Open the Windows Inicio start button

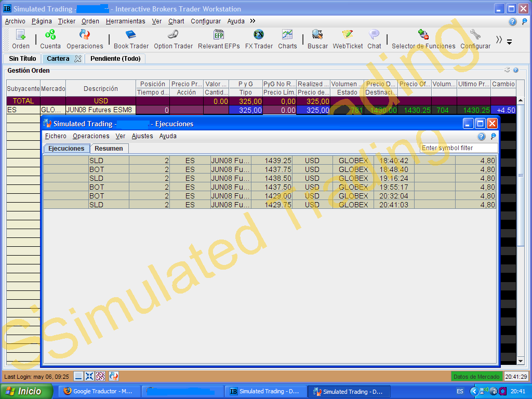(26, 391)
